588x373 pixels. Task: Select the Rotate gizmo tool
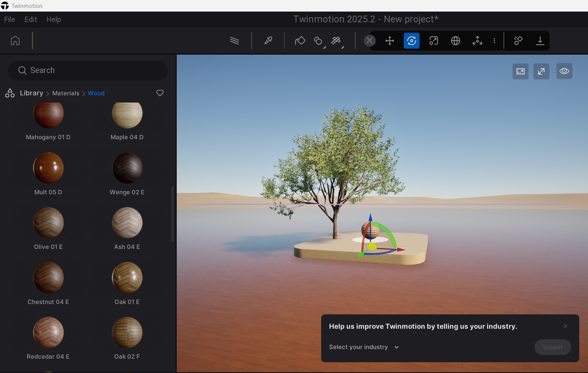[411, 41]
